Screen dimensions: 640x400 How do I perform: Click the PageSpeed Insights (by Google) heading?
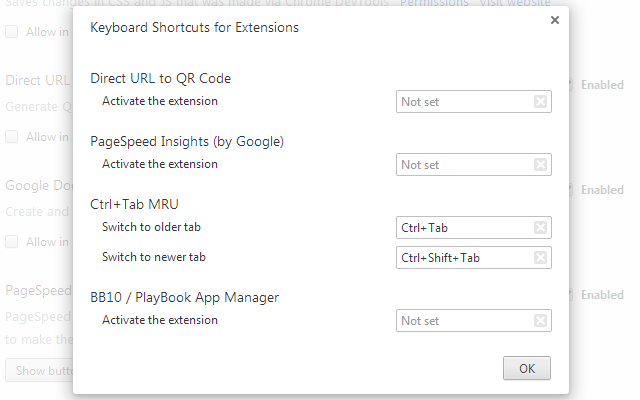[x=187, y=142]
